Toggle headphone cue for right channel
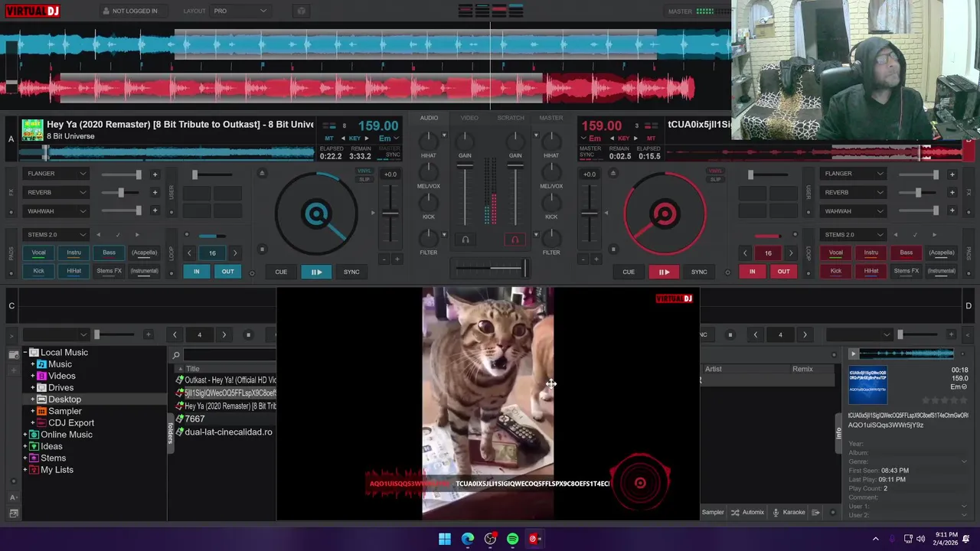Image resolution: width=980 pixels, height=551 pixels. 514,240
